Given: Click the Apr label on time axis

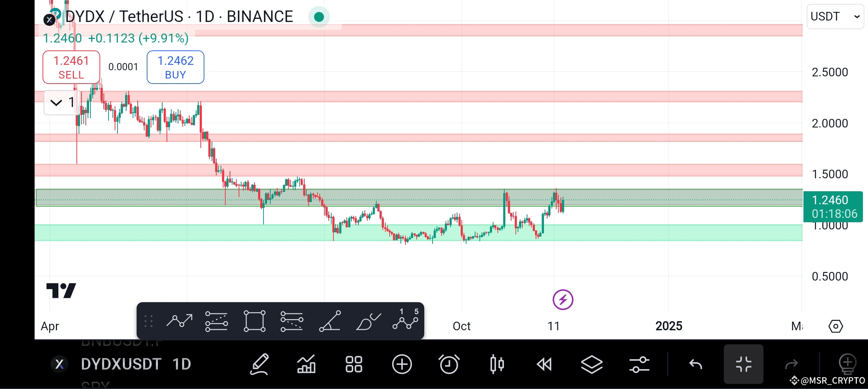Looking at the screenshot, I should [50, 326].
